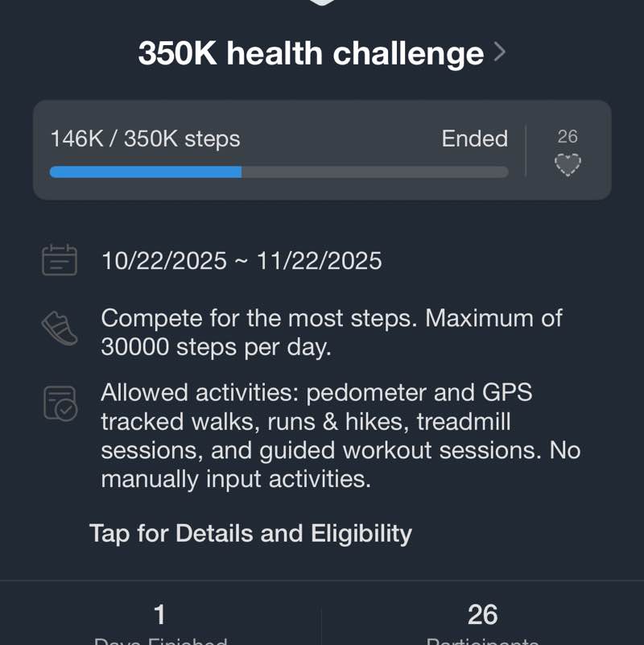Click the blue filled part of the progress bar

pyautogui.click(x=145, y=172)
